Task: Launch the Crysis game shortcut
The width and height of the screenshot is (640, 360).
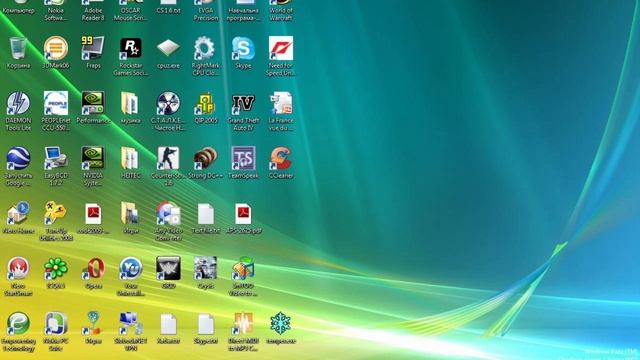Action: click(x=205, y=269)
